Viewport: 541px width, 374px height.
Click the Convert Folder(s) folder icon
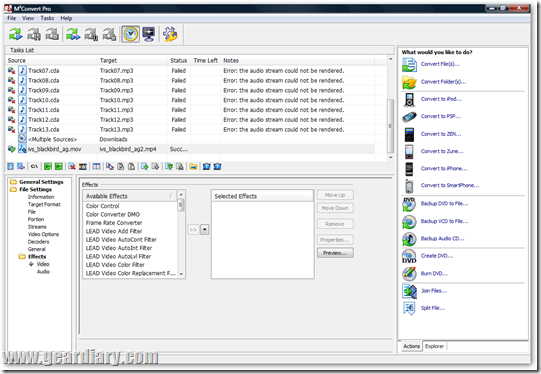coord(409,82)
